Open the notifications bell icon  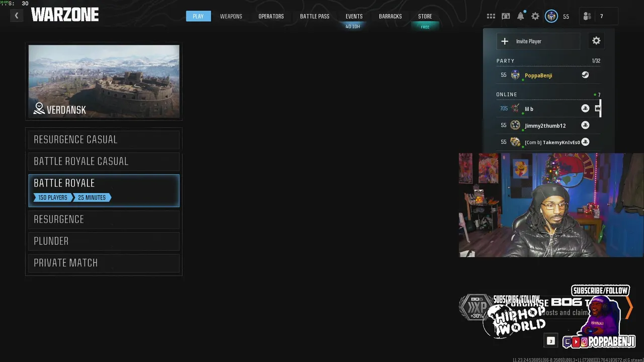(x=521, y=16)
